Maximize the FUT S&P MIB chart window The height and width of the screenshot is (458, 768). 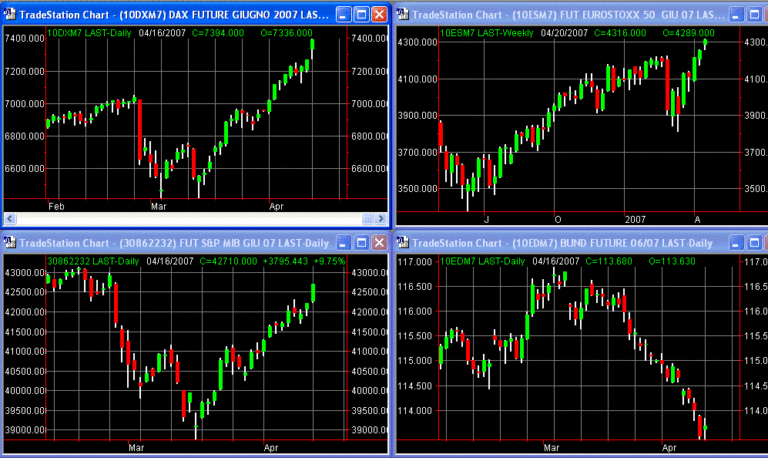point(360,243)
